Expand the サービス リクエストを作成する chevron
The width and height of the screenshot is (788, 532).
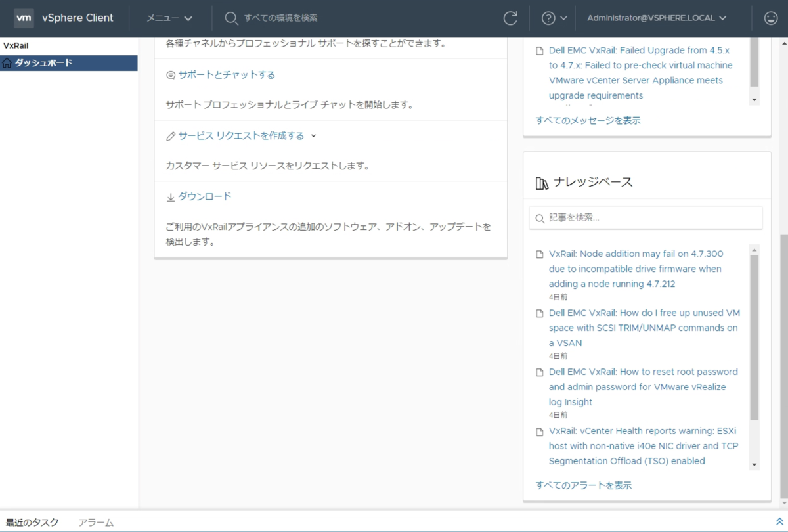313,136
